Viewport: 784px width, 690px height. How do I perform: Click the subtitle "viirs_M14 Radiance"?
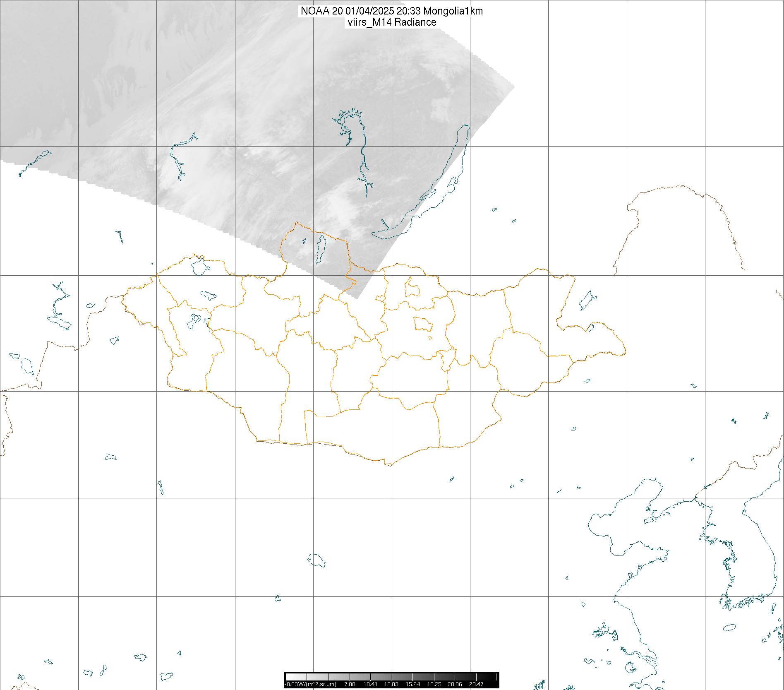click(391, 22)
